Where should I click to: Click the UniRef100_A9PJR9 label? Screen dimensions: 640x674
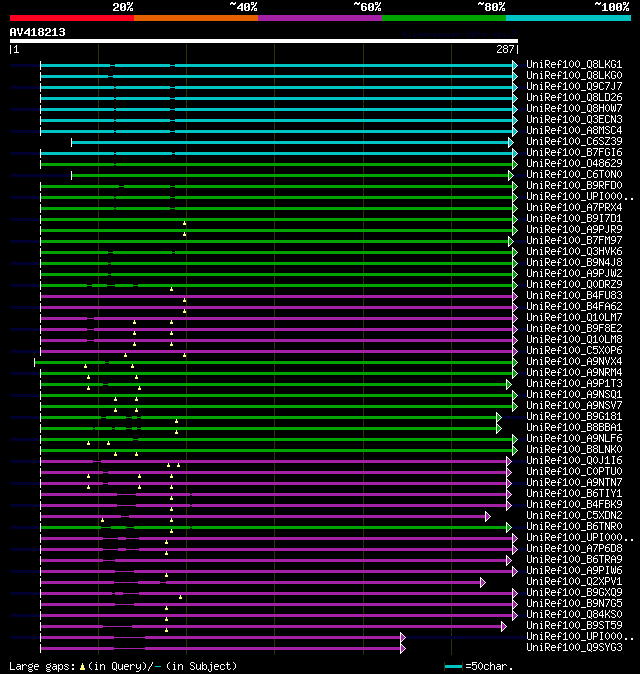(x=574, y=230)
